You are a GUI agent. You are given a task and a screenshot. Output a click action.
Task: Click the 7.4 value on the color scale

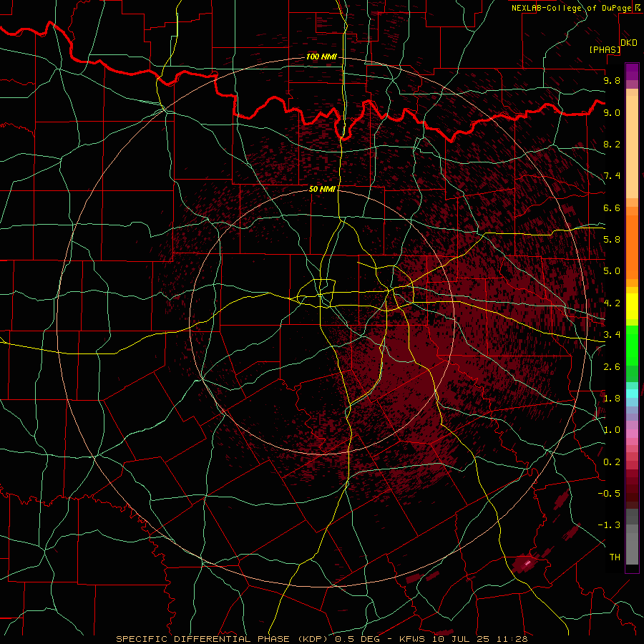click(612, 176)
